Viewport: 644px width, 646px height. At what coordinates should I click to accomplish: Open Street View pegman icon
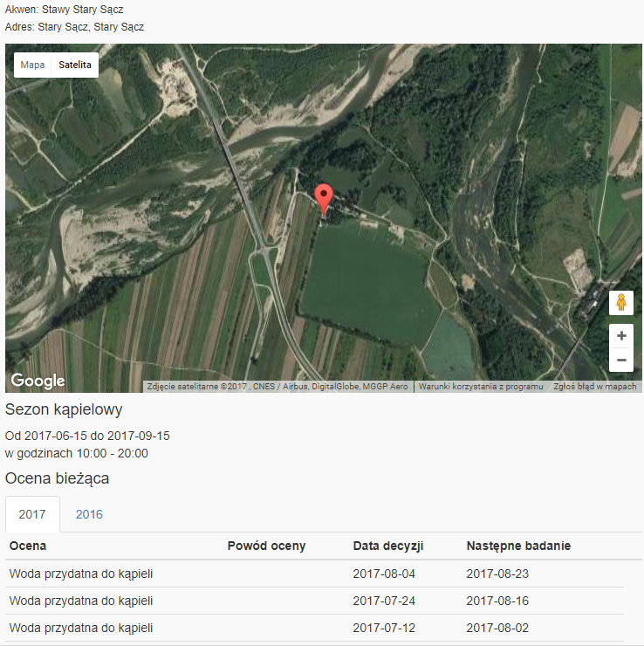tap(621, 303)
